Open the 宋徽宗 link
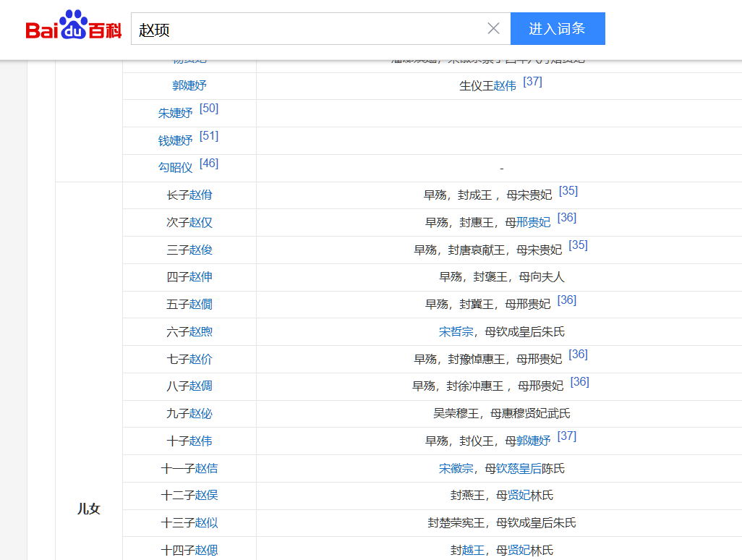 (x=456, y=468)
